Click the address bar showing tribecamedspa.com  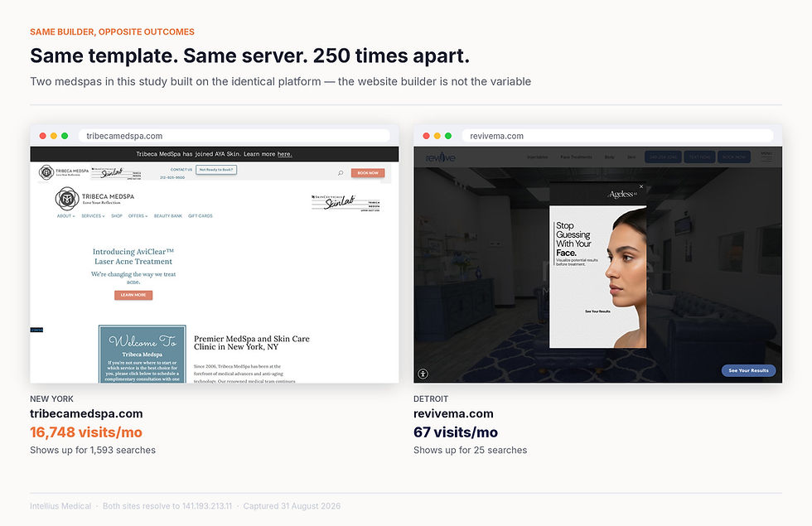point(234,136)
